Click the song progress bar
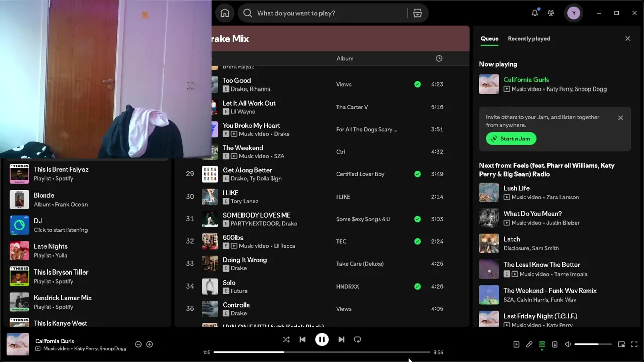Screen dimensions: 644x362 tap(322, 352)
